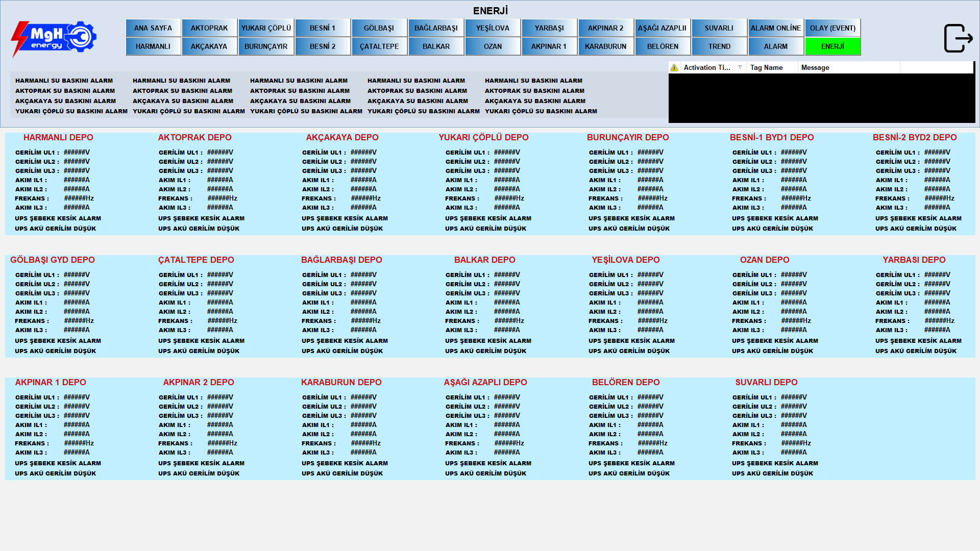Go to AŞAĞI AZAPLII page

coord(662,28)
